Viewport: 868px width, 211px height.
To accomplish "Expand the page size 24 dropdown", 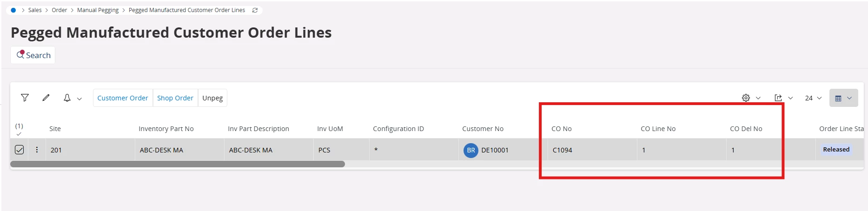I will click(814, 98).
